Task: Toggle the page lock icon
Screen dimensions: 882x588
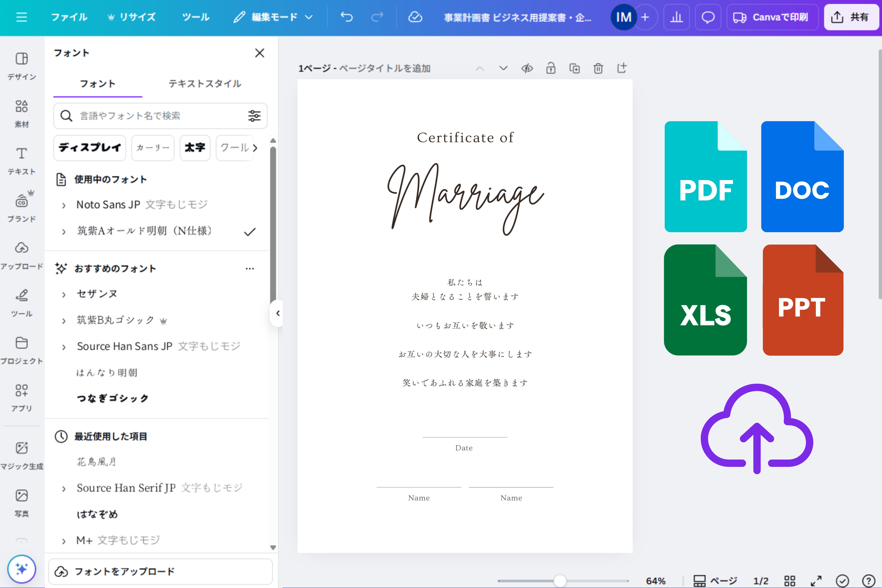Action: coord(551,68)
